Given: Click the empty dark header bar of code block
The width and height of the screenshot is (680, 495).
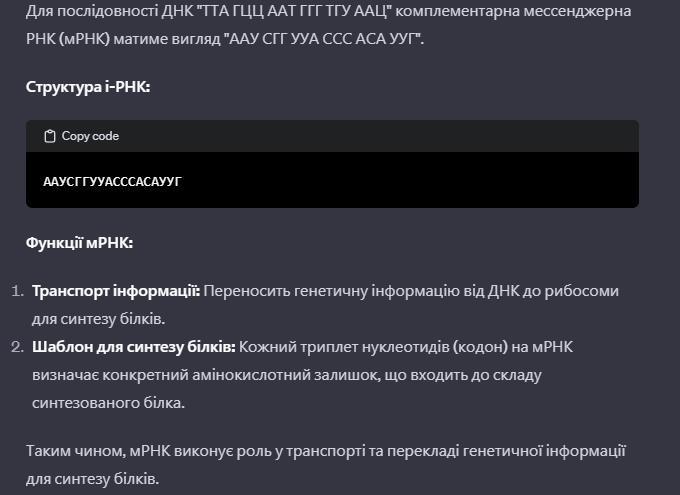Looking at the screenshot, I should tap(377, 136).
